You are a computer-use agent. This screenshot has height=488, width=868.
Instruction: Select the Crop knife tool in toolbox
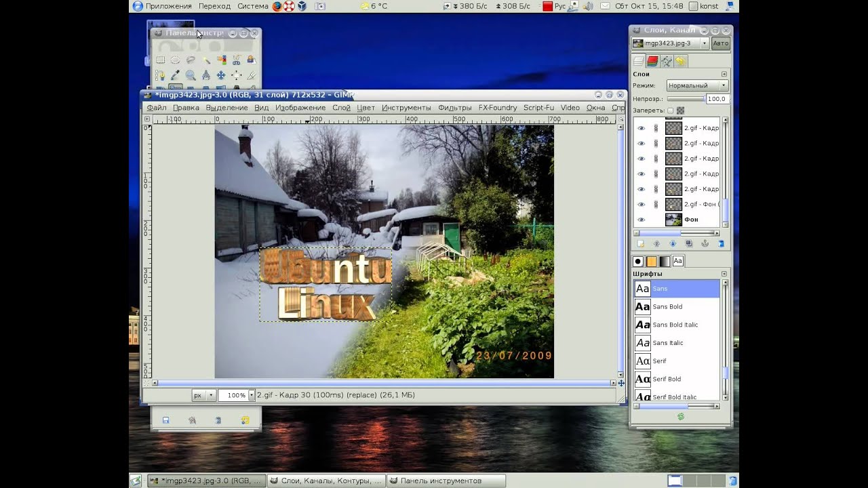point(251,75)
